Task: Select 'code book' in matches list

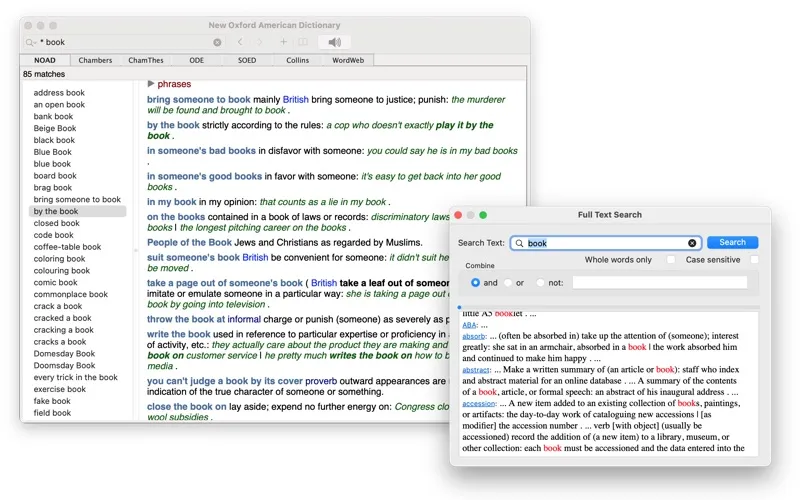Action: (x=53, y=235)
